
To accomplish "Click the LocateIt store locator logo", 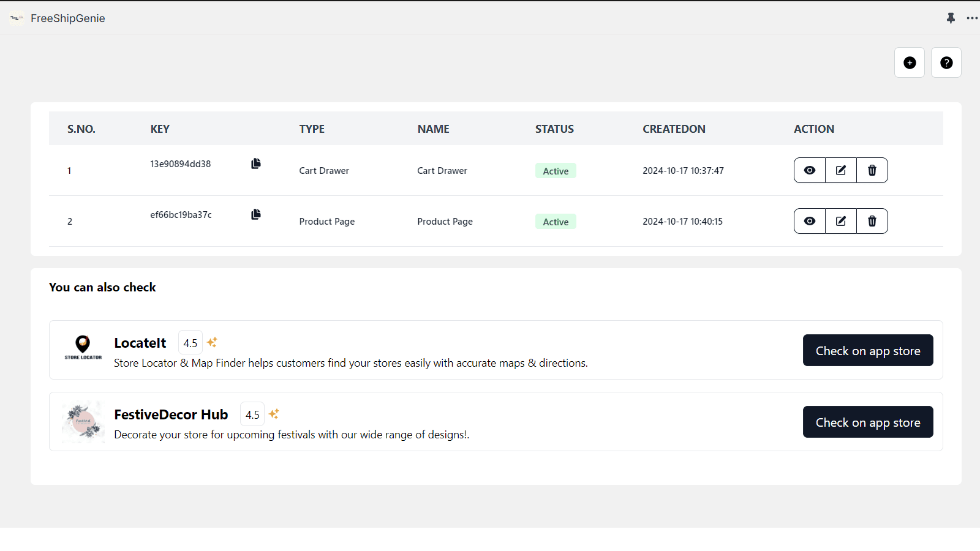I will (83, 347).
